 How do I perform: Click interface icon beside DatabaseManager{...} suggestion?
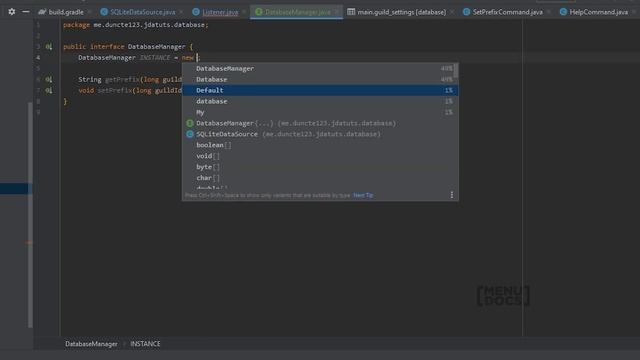coord(190,123)
